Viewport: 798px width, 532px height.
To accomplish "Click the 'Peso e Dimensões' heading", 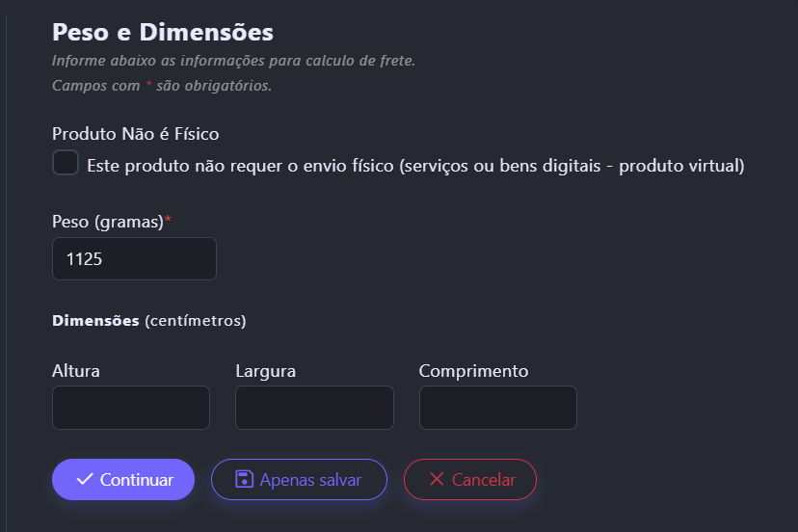I will (163, 32).
